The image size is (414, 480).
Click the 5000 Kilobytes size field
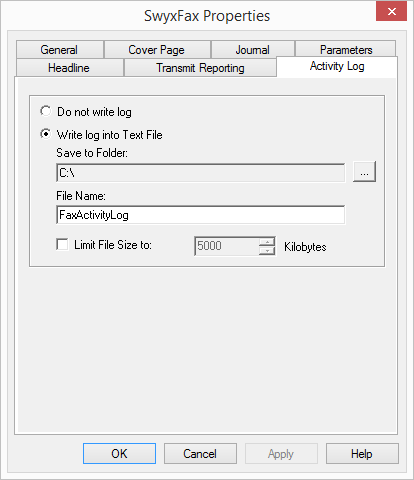click(x=227, y=246)
